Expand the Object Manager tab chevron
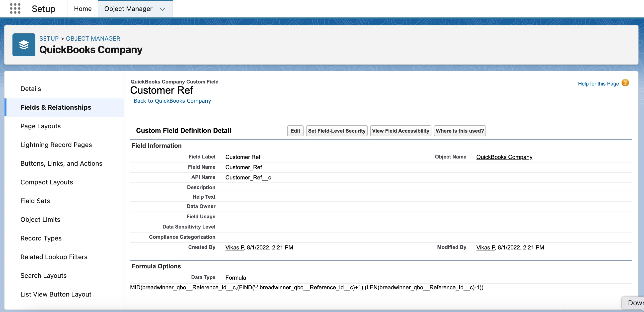 [x=162, y=9]
